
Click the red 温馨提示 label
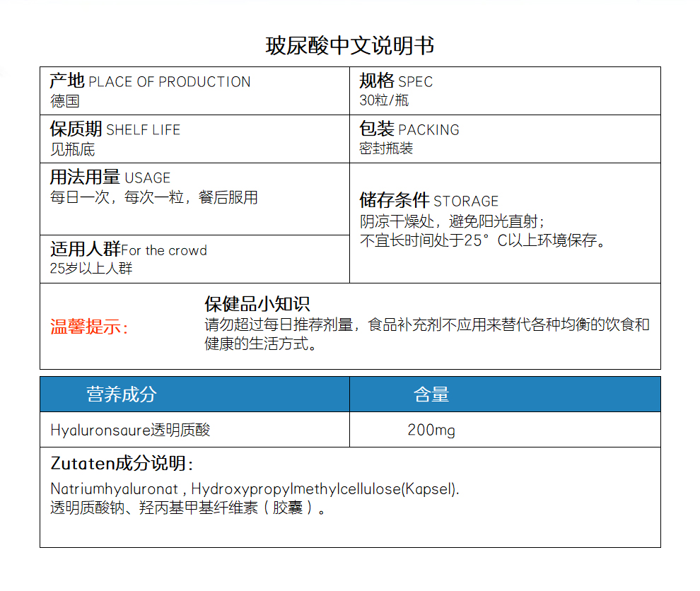point(89,327)
